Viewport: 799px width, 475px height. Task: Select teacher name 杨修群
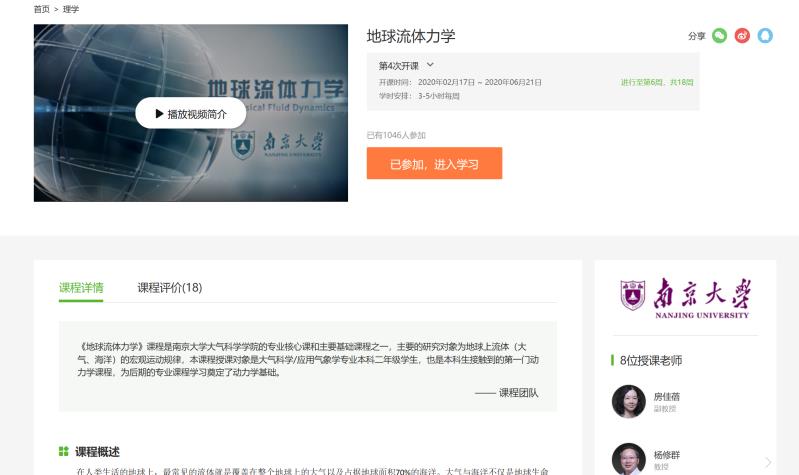pyautogui.click(x=667, y=454)
